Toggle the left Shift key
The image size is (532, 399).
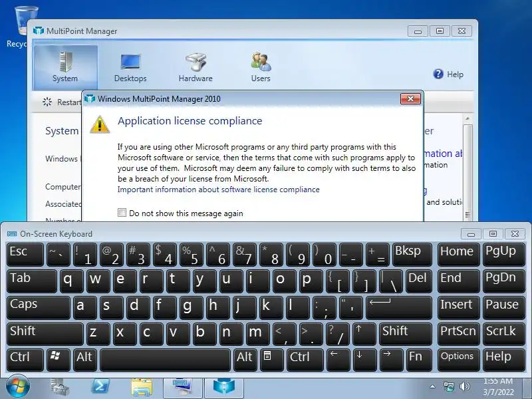click(45, 334)
